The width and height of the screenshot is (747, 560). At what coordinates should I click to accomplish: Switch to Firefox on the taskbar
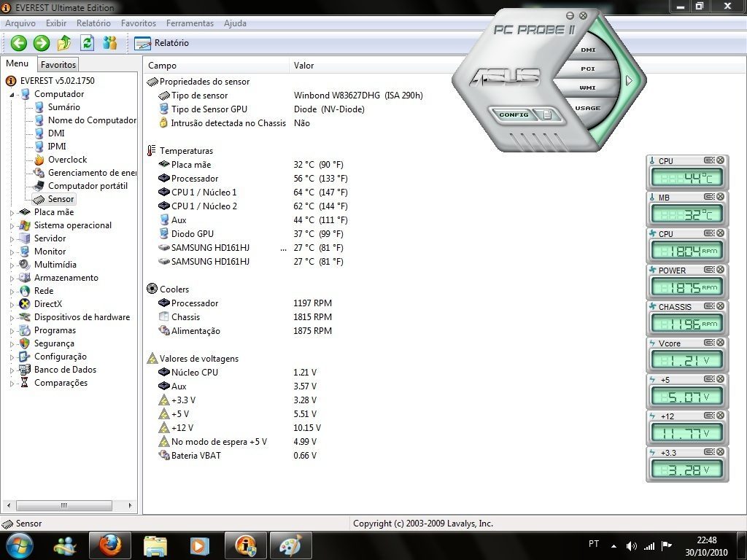109,545
